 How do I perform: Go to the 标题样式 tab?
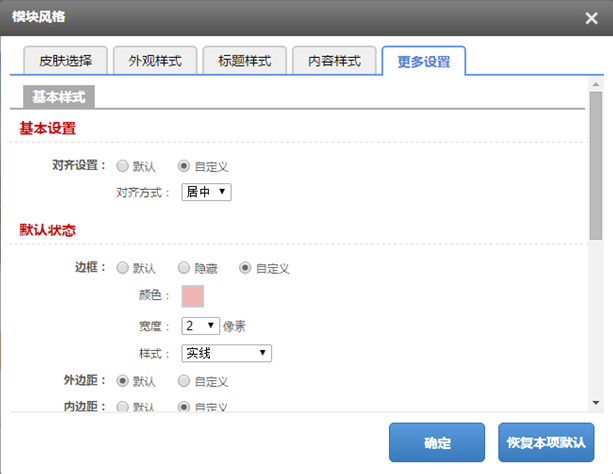point(244,61)
